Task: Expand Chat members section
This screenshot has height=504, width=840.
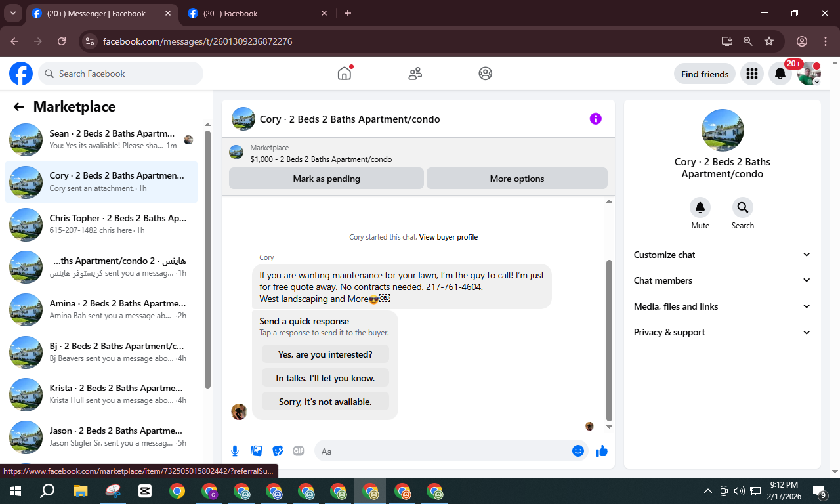Action: (722, 280)
